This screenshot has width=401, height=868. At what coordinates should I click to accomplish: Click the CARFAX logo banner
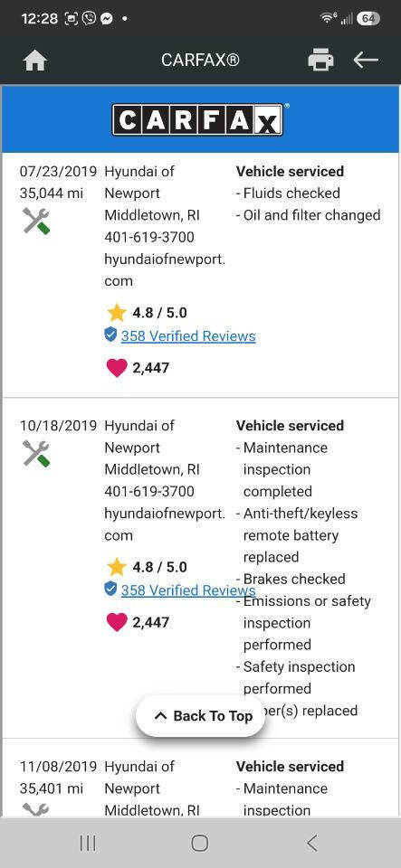(x=201, y=119)
